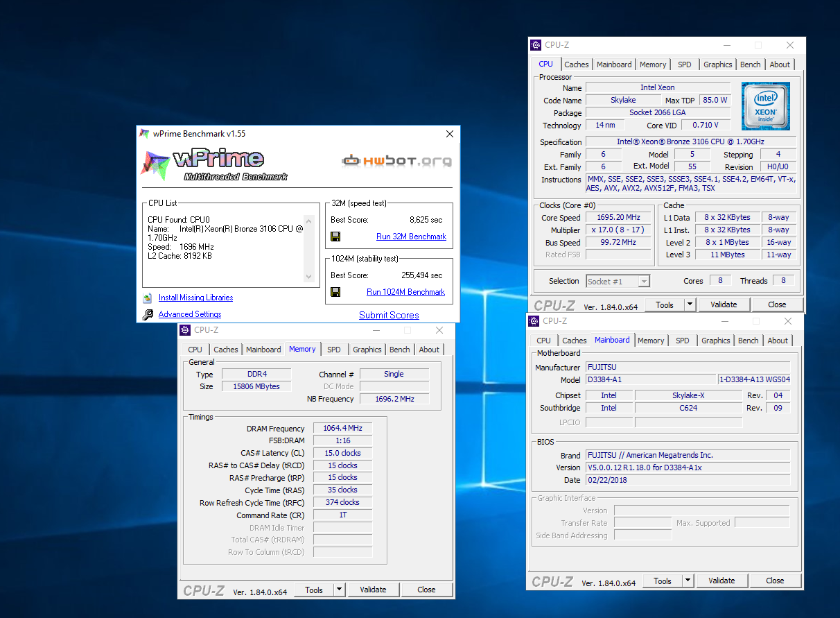
Task: Click the title bar icon of CPU-Z CPU window
Action: point(536,45)
